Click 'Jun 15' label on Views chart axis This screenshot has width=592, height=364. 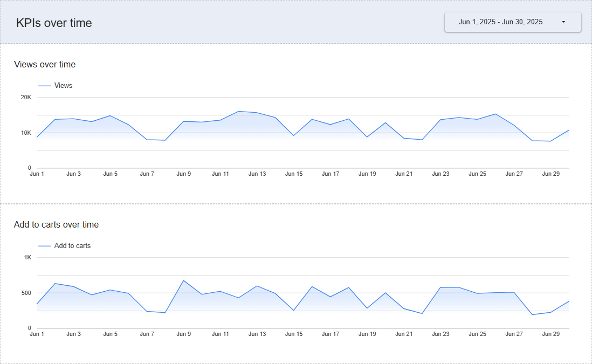coord(294,174)
